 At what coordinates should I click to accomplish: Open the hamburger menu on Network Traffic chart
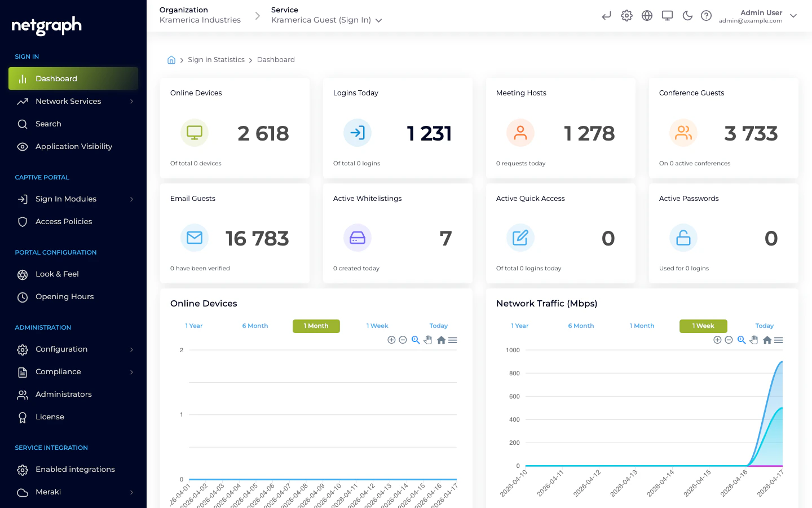click(779, 340)
